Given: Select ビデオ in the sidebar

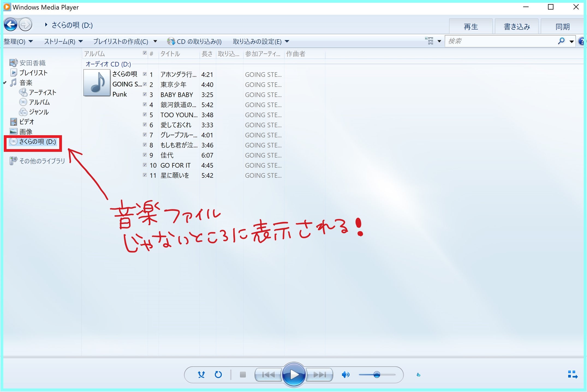Looking at the screenshot, I should 22,122.
